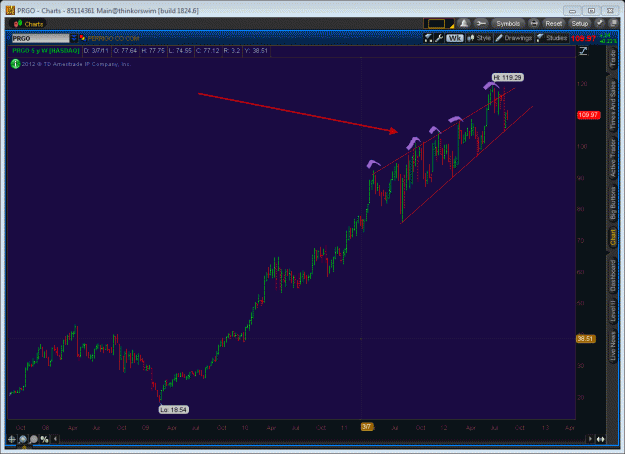
Task: Click the 3/7 date marker on time axis
Action: [367, 427]
